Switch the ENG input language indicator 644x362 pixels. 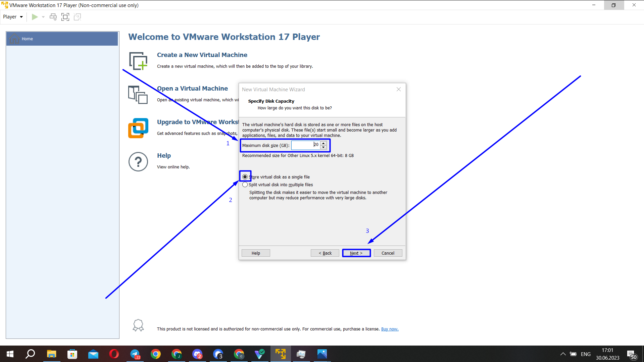[586, 354]
